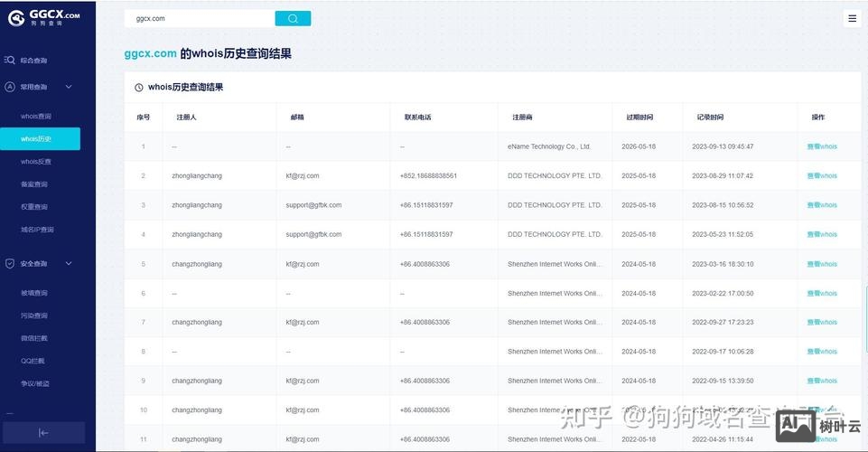Click the 联系电话 column header
The height and width of the screenshot is (452, 868).
418,118
